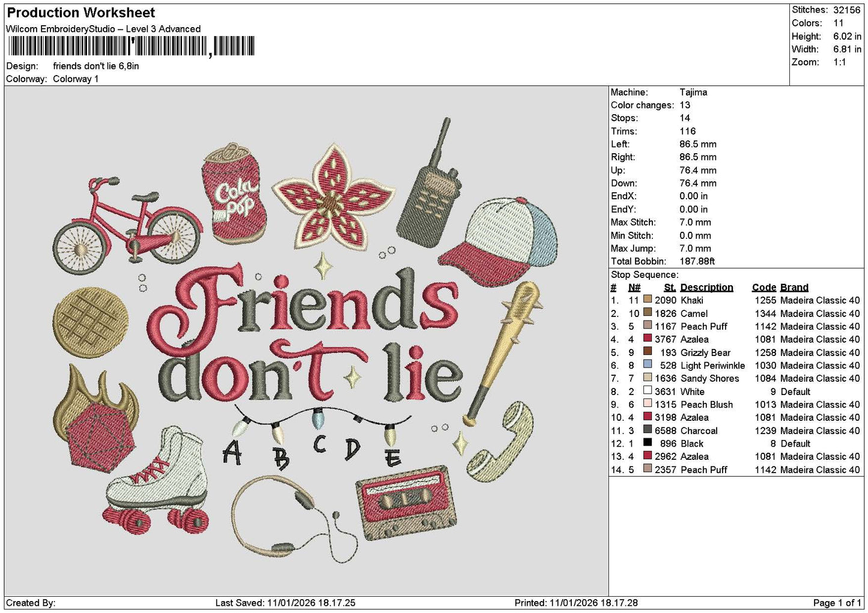The width and height of the screenshot is (868, 613).
Task: Click the 'Page 1 of 1' footer text
Action: click(x=837, y=603)
